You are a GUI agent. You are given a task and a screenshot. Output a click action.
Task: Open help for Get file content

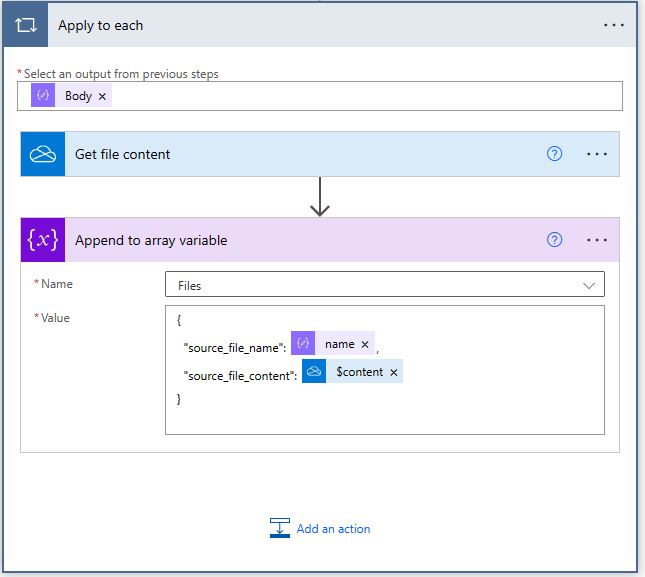click(555, 154)
